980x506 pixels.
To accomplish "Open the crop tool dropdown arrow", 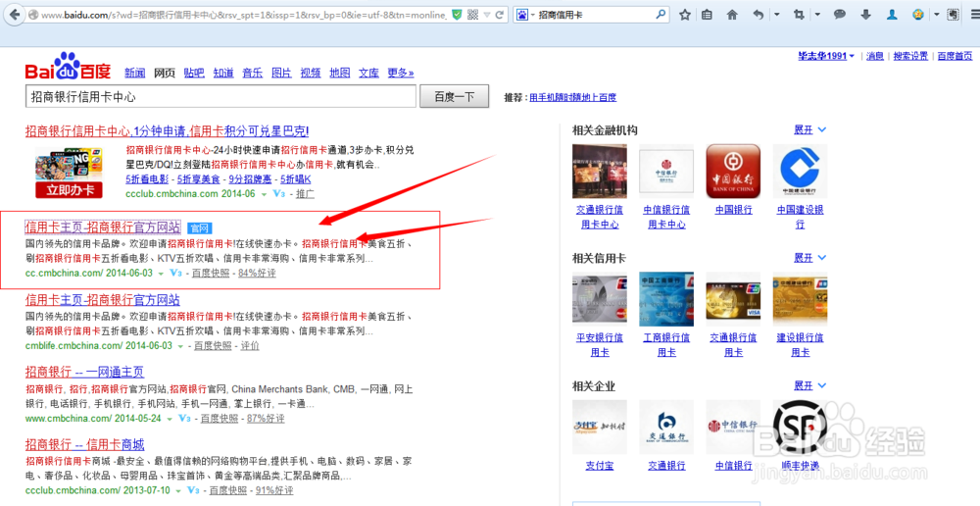I will 817,15.
